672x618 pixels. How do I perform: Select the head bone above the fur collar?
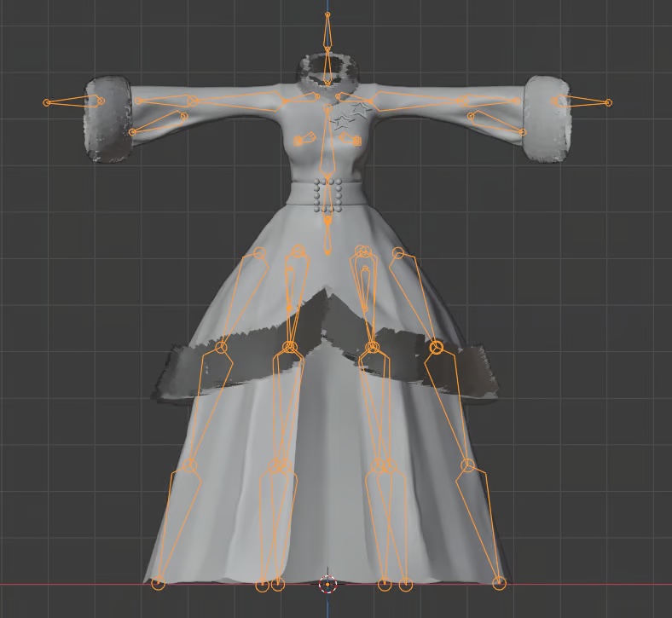coord(327,31)
